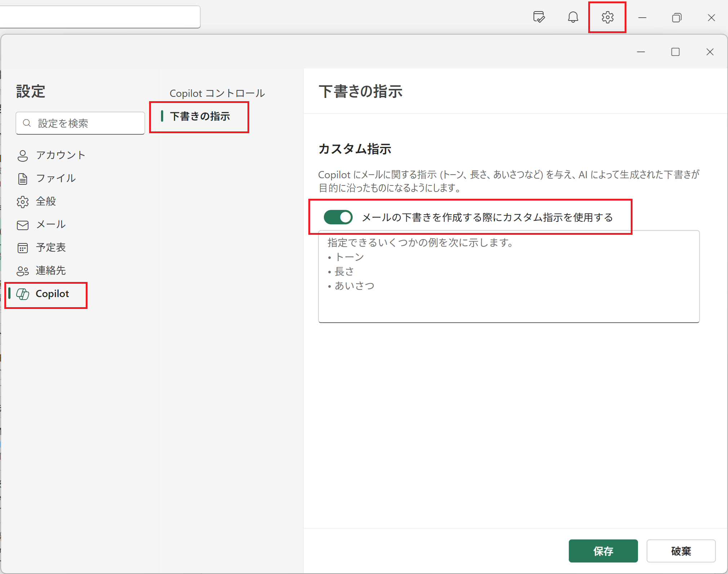This screenshot has height=574, width=728.
Task: Toggle メールの下書き custom instruction switch off
Action: 338,217
